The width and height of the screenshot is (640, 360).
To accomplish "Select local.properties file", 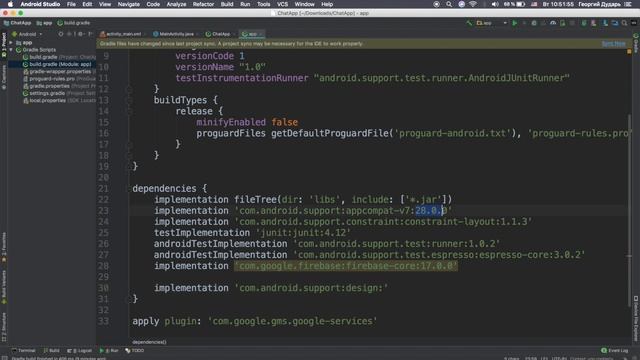I will [59, 100].
